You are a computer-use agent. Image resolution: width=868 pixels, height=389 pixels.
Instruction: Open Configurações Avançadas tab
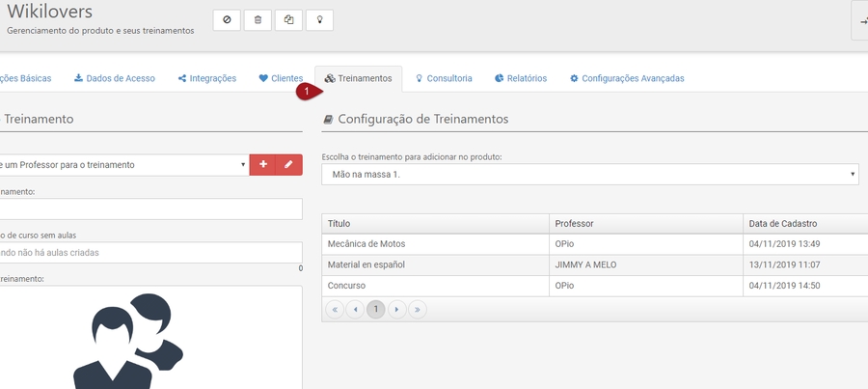[626, 78]
